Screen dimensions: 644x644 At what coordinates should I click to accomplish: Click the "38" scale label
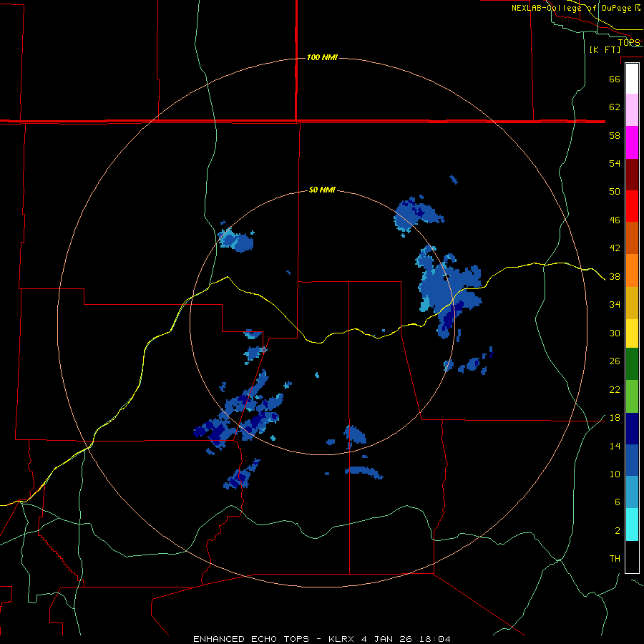pyautogui.click(x=615, y=276)
